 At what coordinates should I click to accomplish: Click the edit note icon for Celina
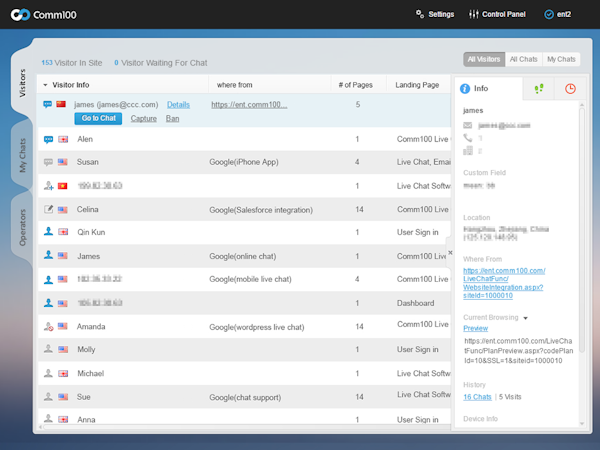49,209
